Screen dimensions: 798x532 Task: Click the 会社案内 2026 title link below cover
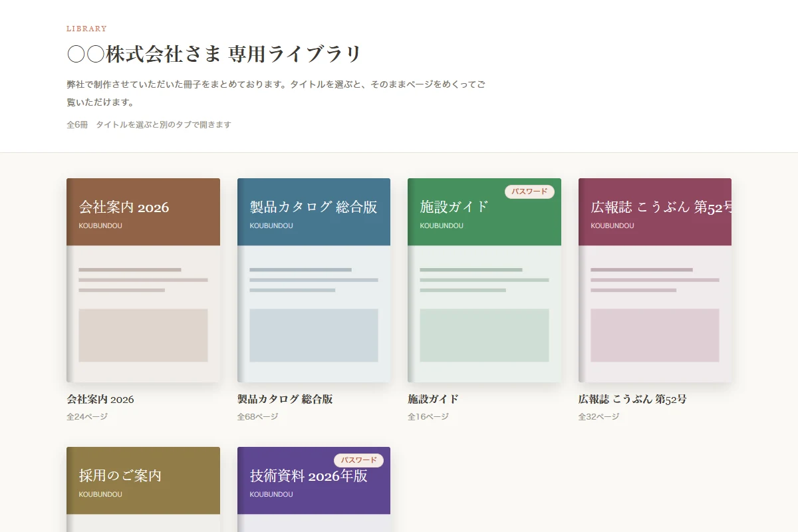pyautogui.click(x=100, y=400)
